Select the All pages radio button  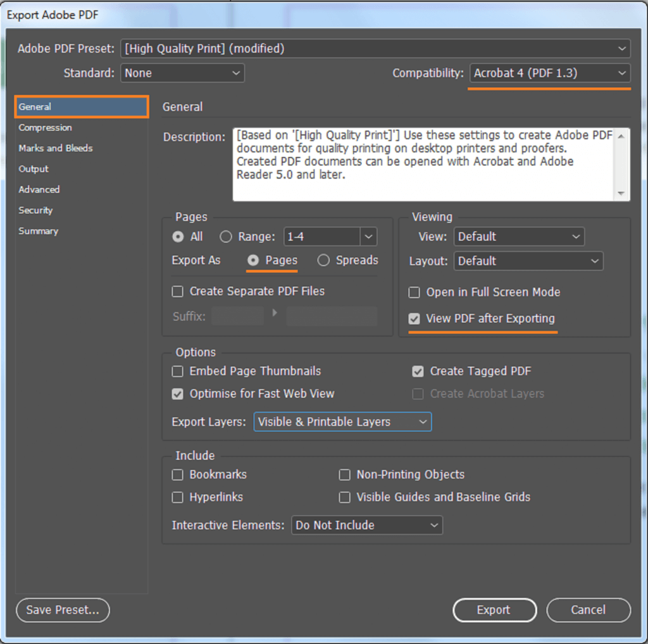pyautogui.click(x=178, y=237)
